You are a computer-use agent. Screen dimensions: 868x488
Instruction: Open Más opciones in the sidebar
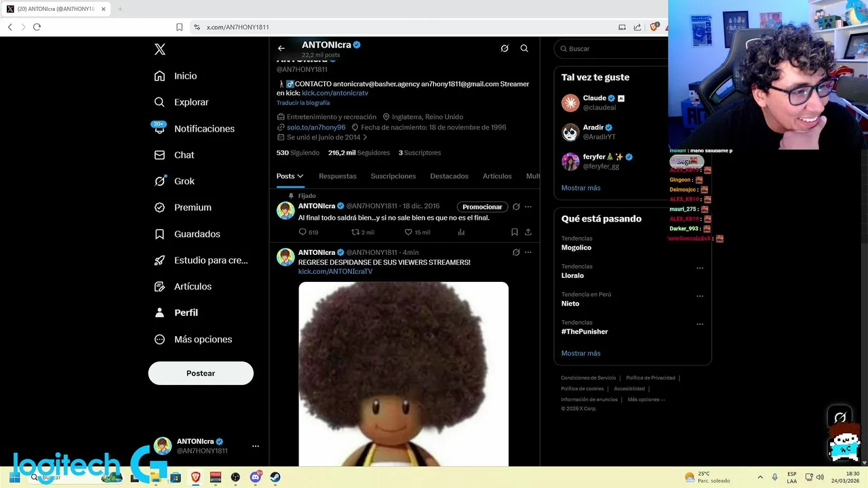tap(193, 340)
